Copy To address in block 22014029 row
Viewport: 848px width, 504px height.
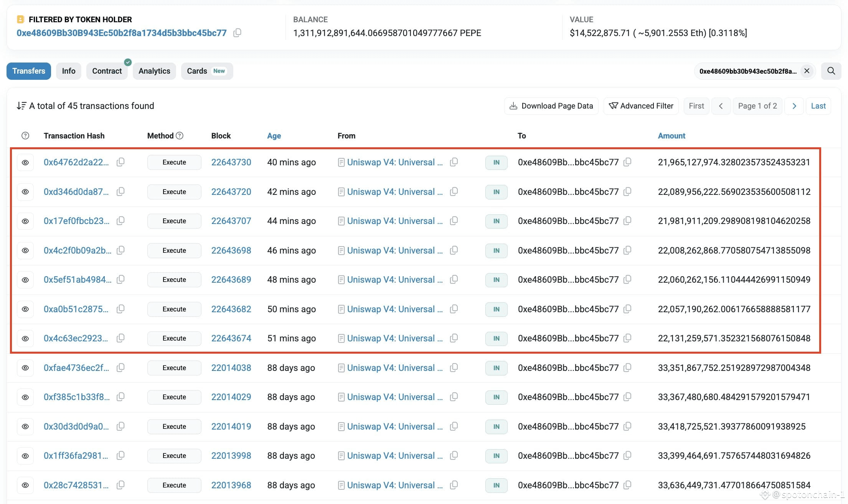point(627,397)
